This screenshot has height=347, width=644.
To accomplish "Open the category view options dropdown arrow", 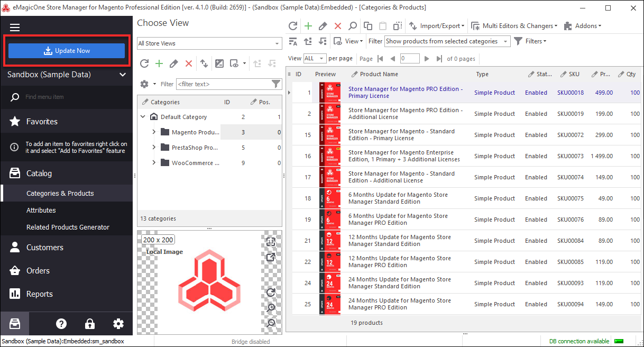I will pyautogui.click(x=244, y=63).
